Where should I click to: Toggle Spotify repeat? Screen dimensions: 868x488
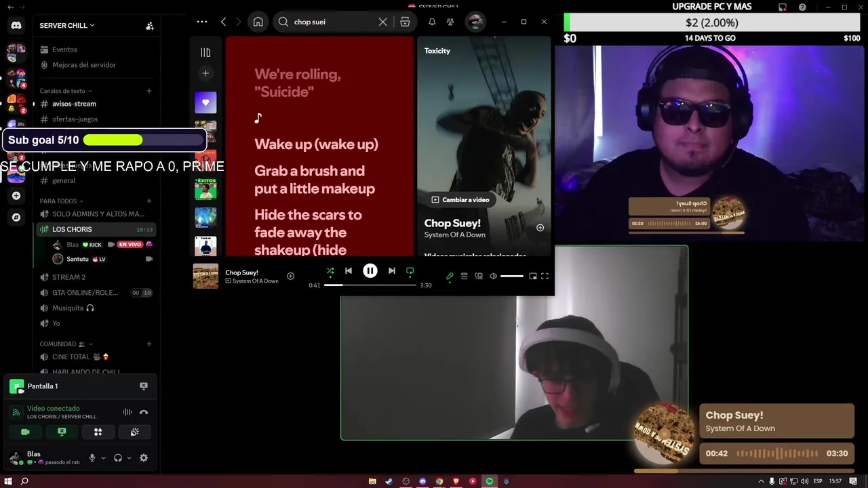410,271
